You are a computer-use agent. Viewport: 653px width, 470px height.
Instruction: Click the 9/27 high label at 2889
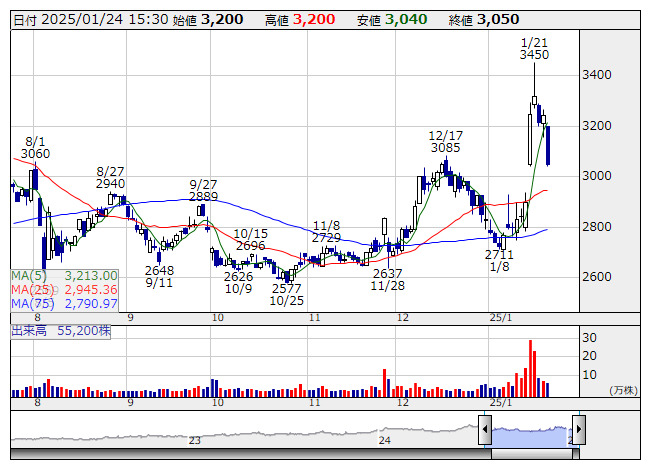coord(203,191)
